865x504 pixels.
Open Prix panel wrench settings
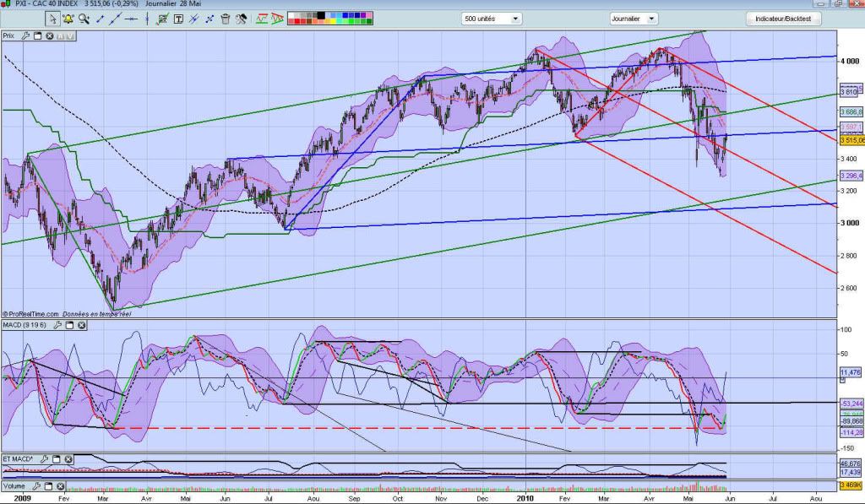(x=25, y=35)
